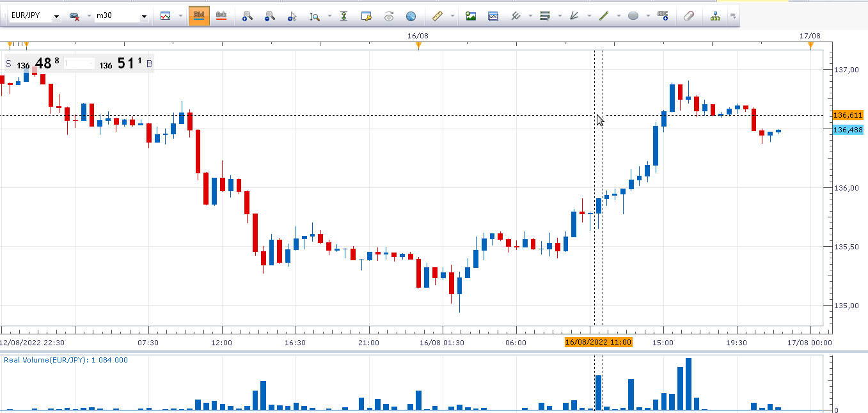Toggle the Bid price display
Screen dimensions: 868x413
pyautogui.click(x=199, y=15)
